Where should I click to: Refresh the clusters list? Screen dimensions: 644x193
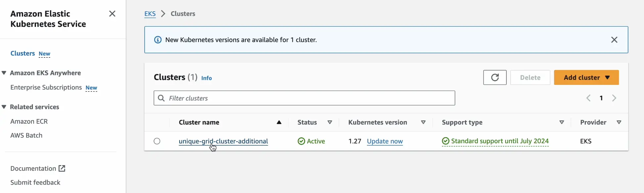click(x=495, y=77)
